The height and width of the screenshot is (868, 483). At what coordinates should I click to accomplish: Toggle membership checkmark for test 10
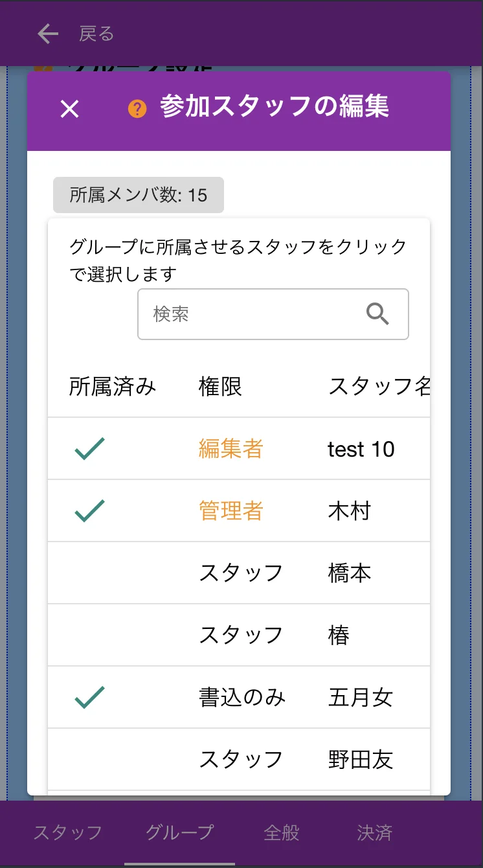click(90, 449)
